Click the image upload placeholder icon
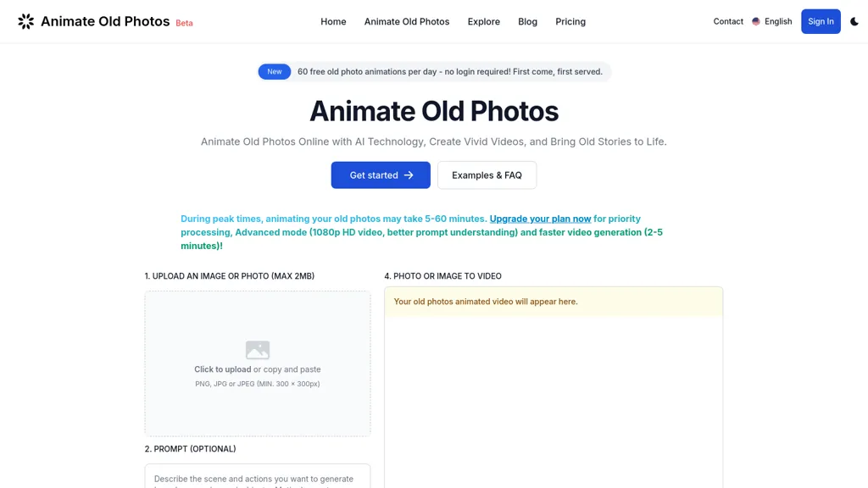The image size is (868, 488). 257,349
